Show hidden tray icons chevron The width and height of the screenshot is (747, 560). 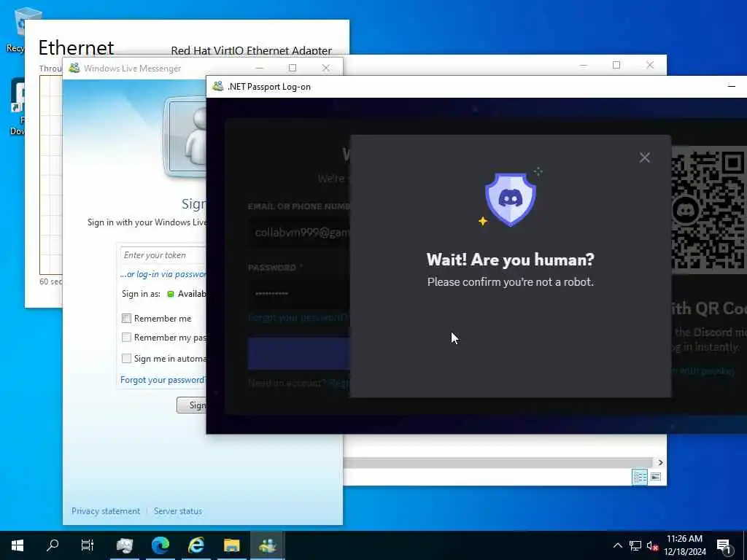(x=617, y=545)
